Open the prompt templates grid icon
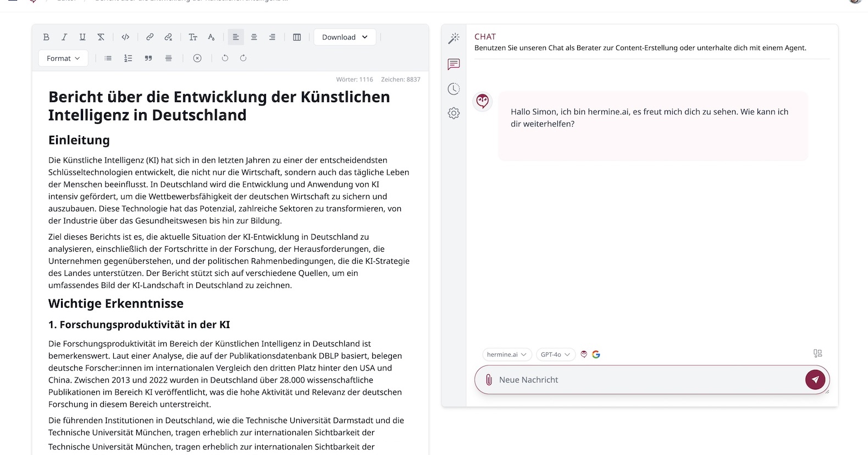The image size is (868, 455). (817, 353)
